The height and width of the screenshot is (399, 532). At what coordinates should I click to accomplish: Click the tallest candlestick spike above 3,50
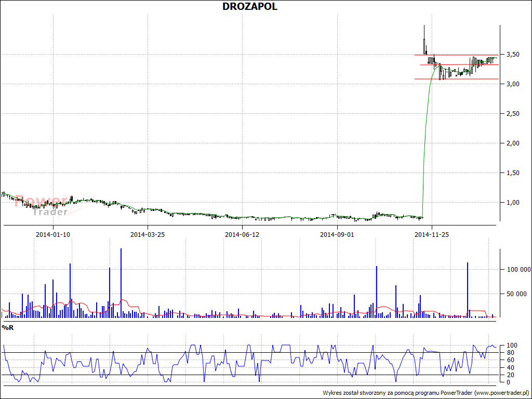424,39
